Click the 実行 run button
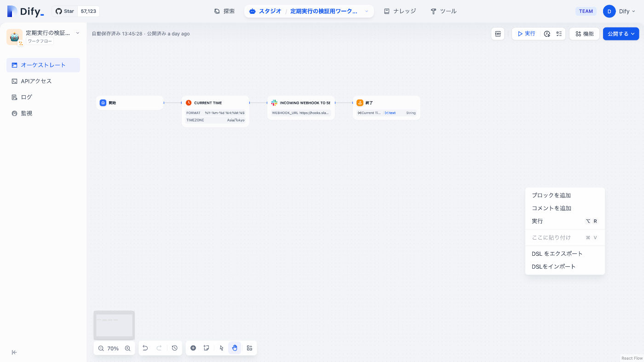This screenshot has width=644, height=362. point(526,34)
